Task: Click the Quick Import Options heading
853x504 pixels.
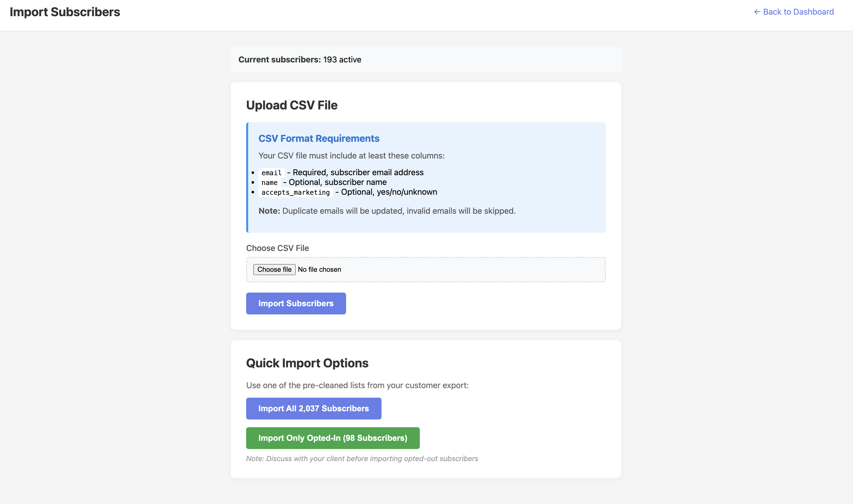Action: [307, 363]
